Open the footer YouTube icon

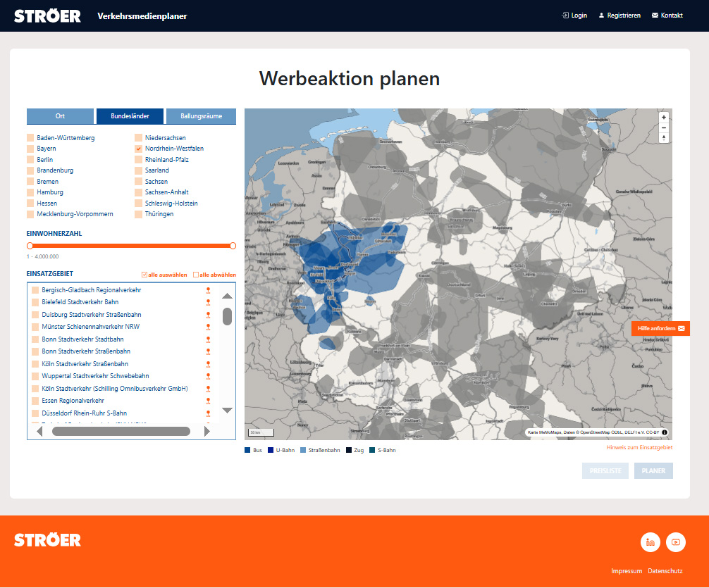coord(676,542)
